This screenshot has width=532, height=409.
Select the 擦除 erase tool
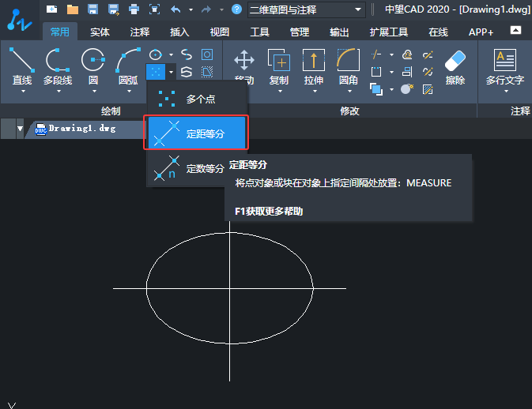click(x=455, y=66)
